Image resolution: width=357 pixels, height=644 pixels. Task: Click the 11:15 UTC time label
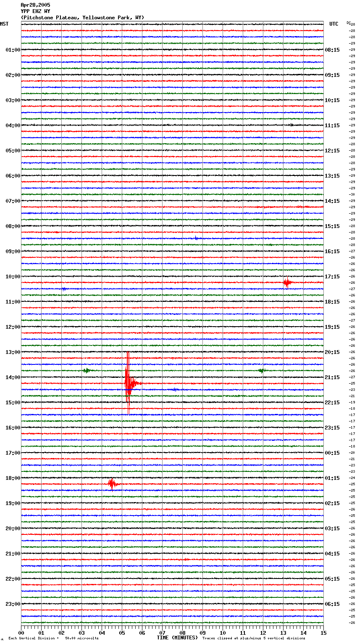pos(332,126)
